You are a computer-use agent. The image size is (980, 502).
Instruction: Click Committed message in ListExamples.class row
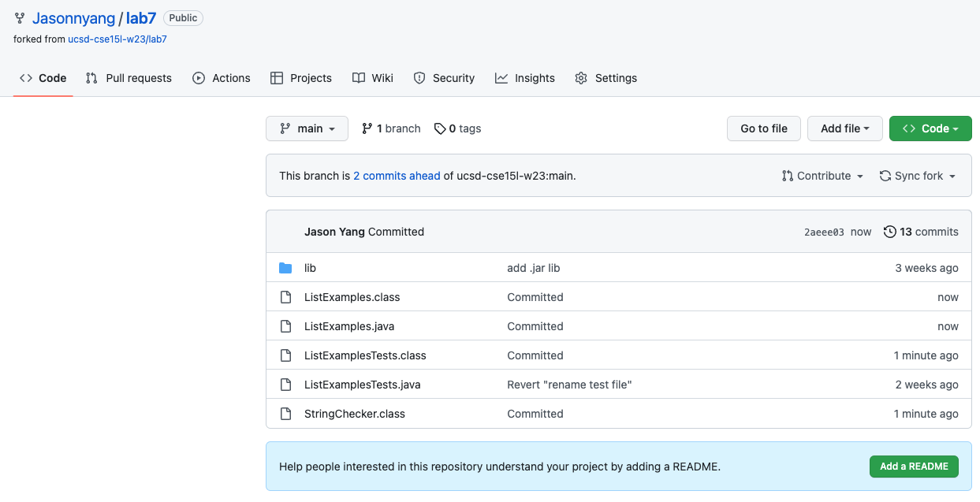tap(535, 297)
